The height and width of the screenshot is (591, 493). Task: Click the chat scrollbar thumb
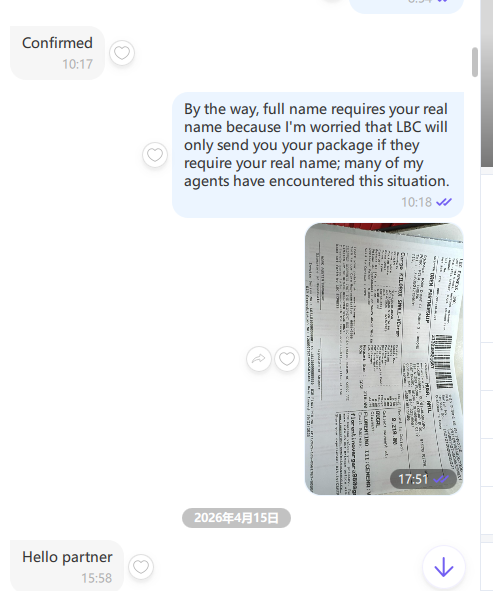tap(475, 62)
